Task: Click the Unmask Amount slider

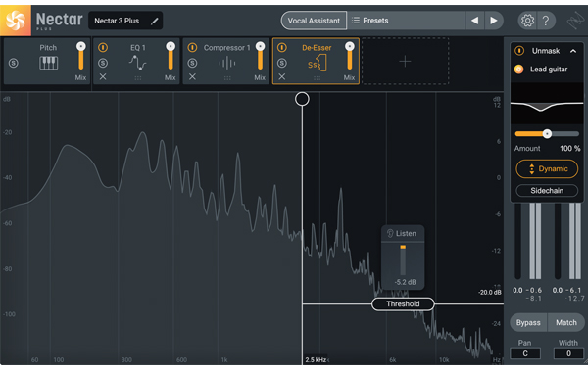Action: 547,134
